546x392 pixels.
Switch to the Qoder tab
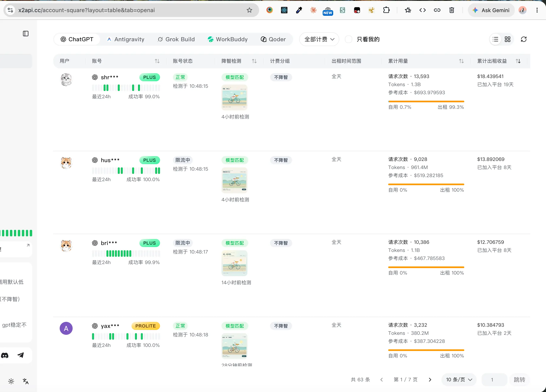273,39
